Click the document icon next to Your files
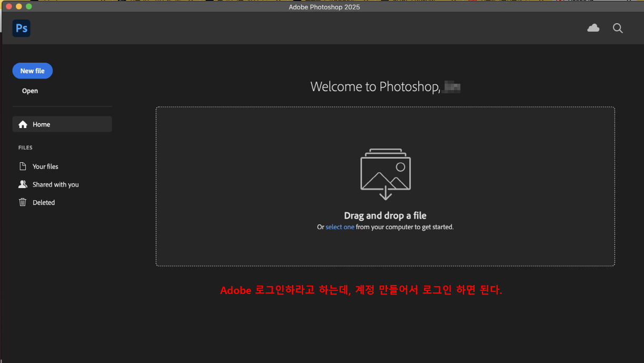 click(x=23, y=166)
